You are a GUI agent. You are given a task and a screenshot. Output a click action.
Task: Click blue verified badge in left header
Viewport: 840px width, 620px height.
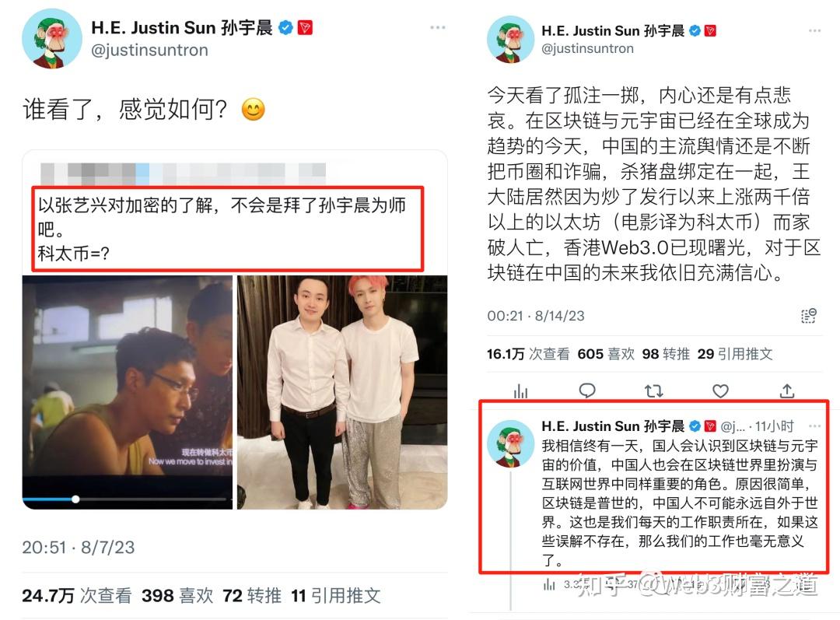[x=286, y=27]
